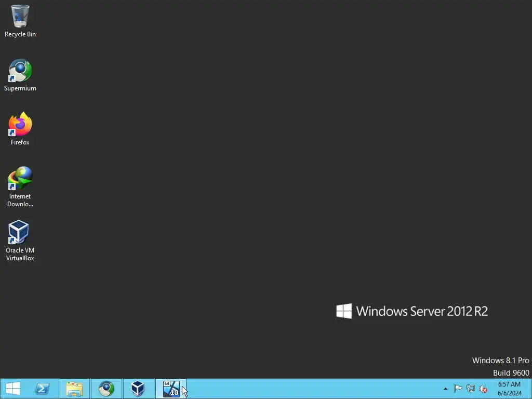Image resolution: width=532 pixels, height=399 pixels.
Task: Open the clock showing 6:57 AM
Action: 509,389
